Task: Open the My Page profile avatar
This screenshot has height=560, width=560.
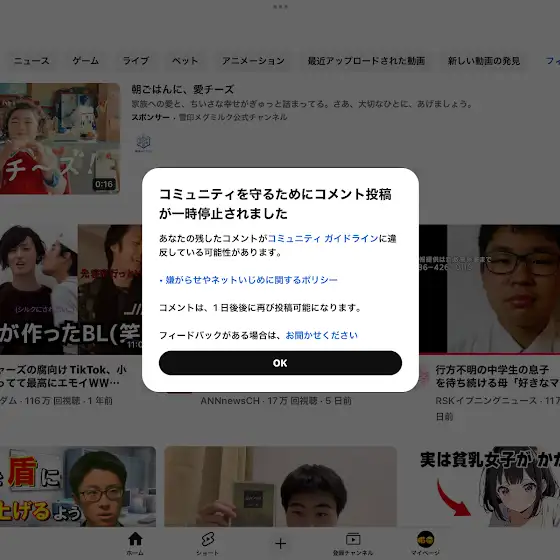Action: pos(425,539)
